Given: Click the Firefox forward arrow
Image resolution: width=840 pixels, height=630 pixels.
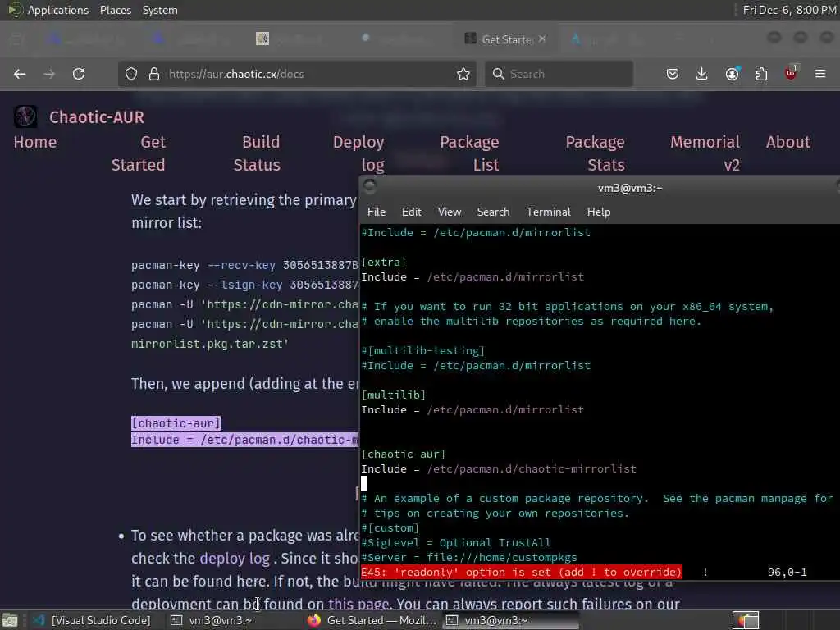Looking at the screenshot, I should [x=48, y=74].
